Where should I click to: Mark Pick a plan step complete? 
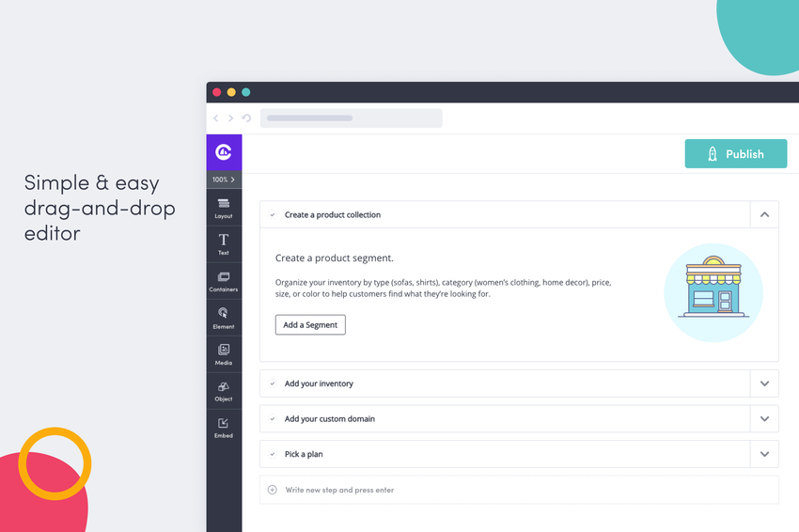pos(273,454)
